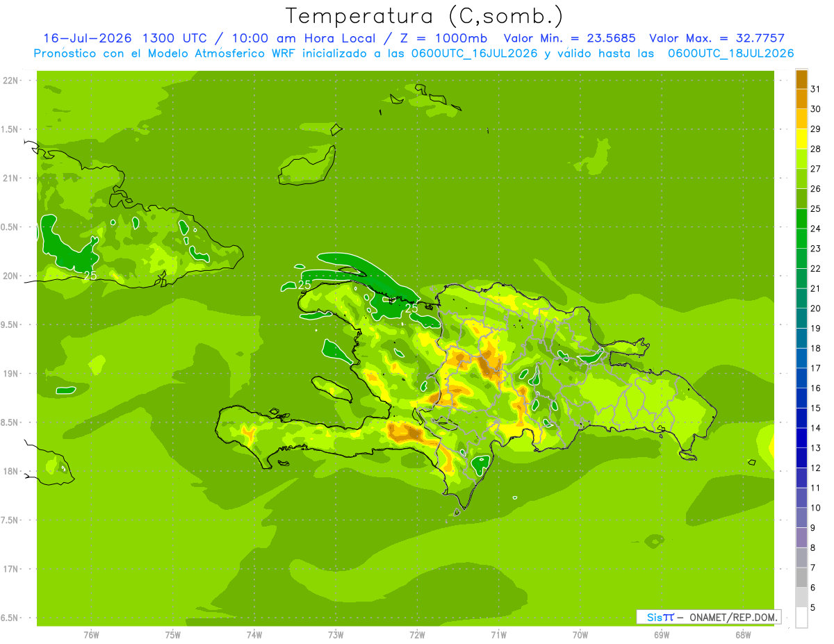Pick the orange legend band between 30 and 31

[801, 99]
